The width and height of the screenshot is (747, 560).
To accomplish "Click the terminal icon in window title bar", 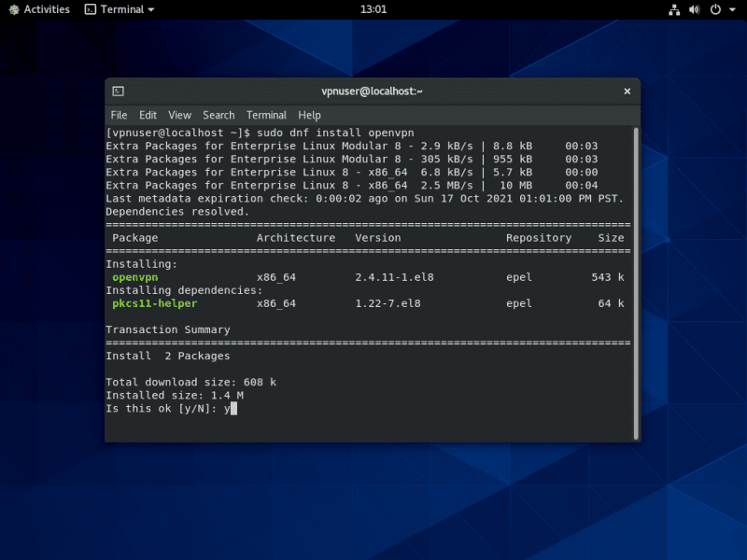I will point(119,91).
